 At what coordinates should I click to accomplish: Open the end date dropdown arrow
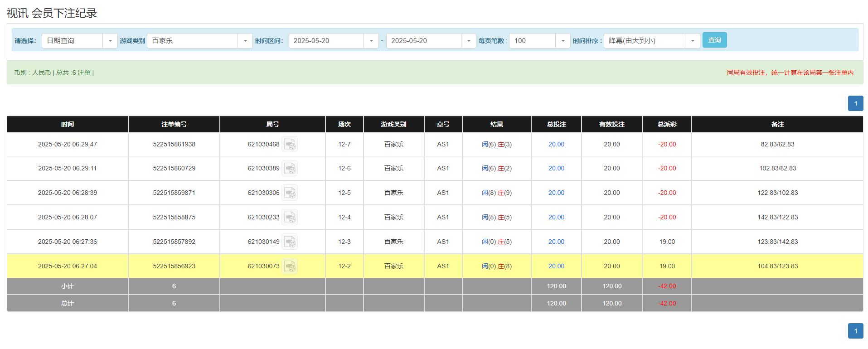click(x=468, y=41)
